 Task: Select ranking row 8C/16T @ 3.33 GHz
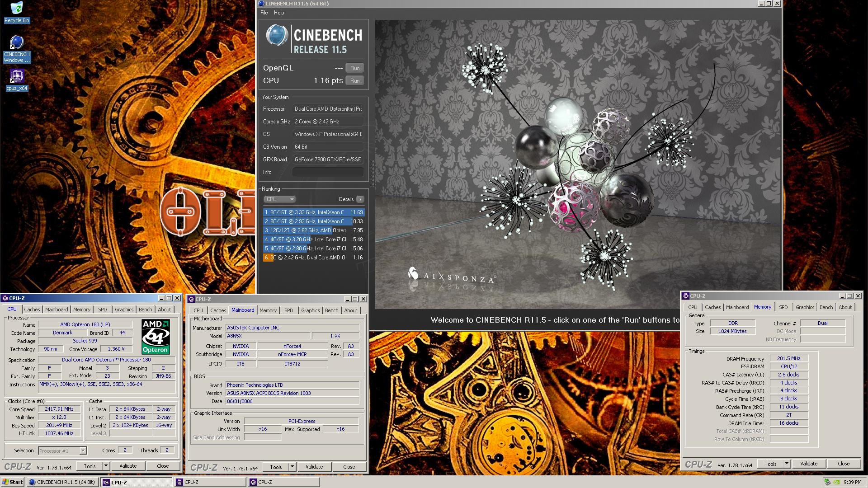(x=314, y=212)
